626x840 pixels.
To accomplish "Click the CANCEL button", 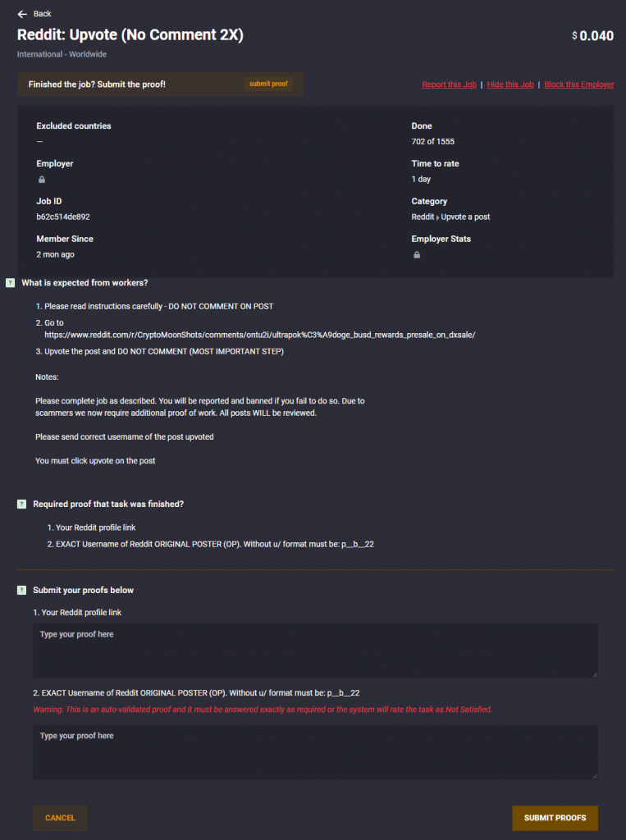I will pyautogui.click(x=60, y=818).
